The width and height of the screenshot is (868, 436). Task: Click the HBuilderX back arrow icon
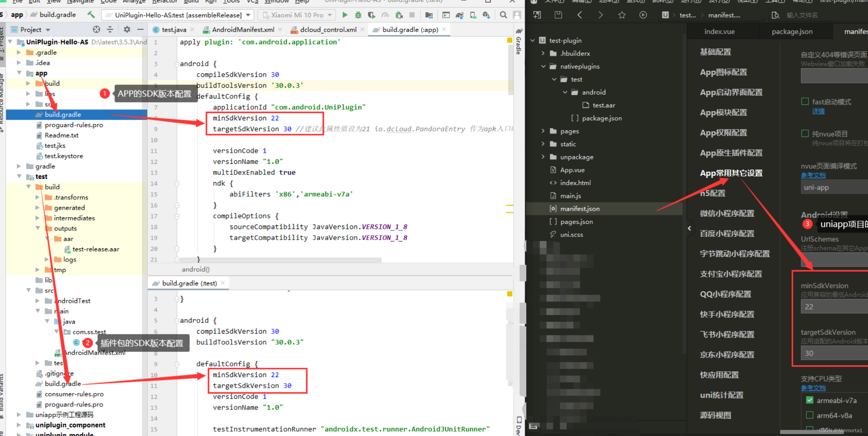tap(580, 15)
